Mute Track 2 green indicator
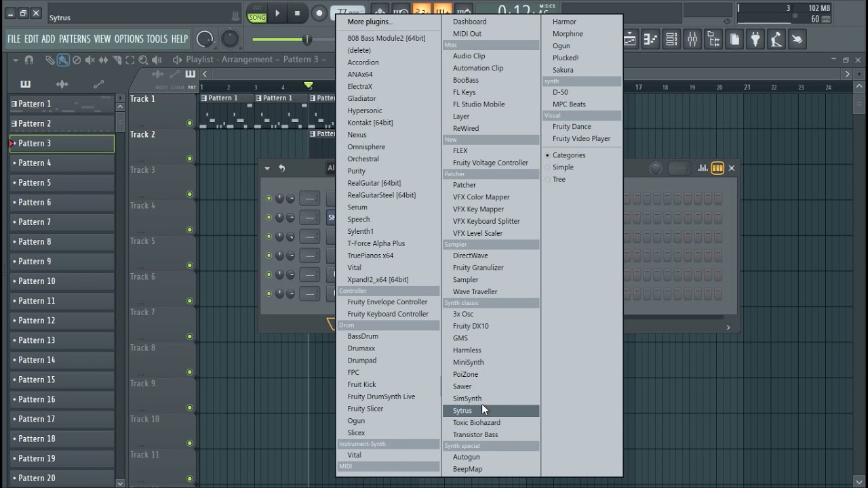868x488 pixels. point(189,159)
